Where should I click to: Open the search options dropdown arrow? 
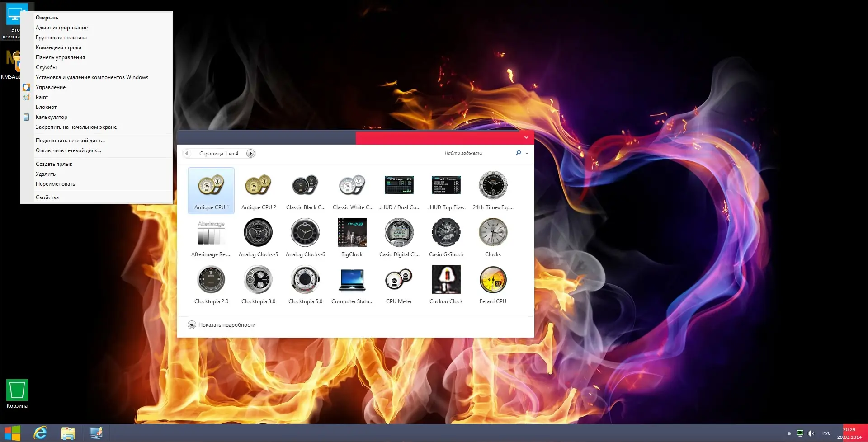(x=527, y=154)
